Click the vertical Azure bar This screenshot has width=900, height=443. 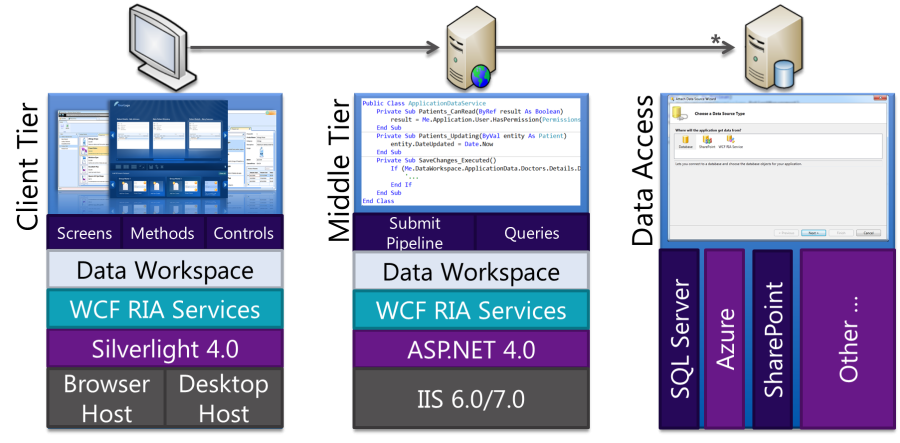pyautogui.click(x=725, y=340)
